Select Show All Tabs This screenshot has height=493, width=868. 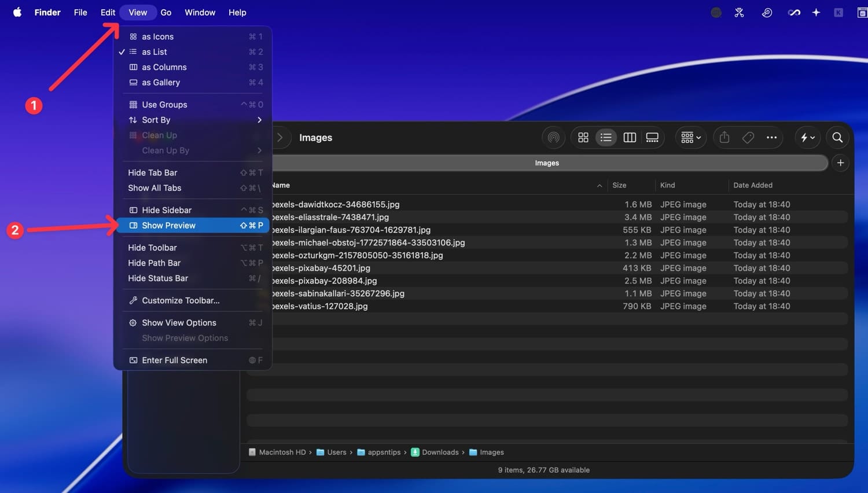pos(193,188)
